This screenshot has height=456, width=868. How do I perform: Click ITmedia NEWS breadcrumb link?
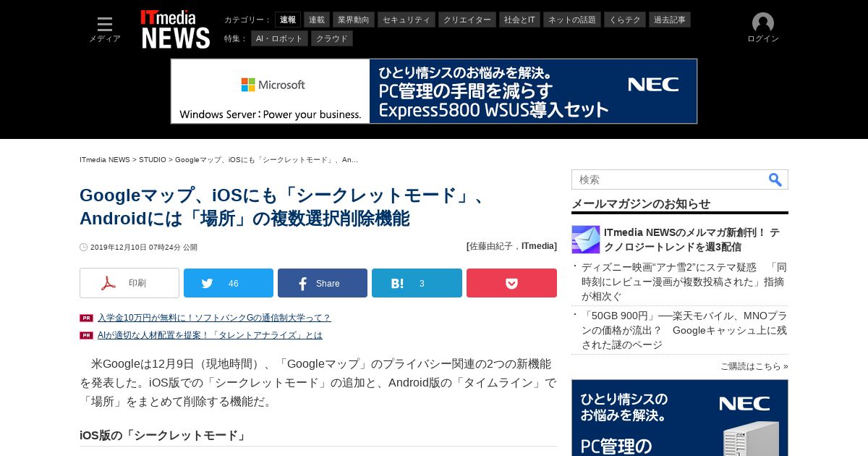[105, 159]
